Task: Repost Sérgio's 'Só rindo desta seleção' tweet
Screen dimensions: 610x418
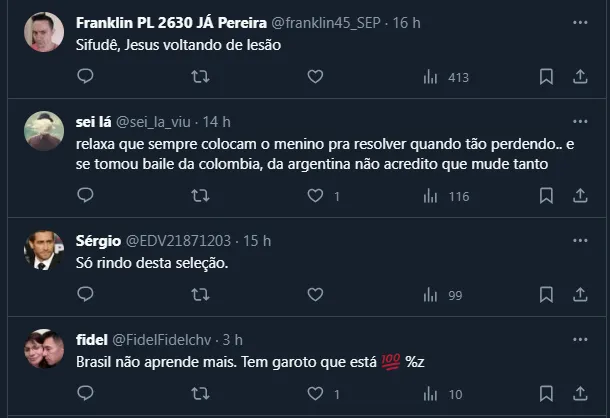Action: click(x=200, y=295)
